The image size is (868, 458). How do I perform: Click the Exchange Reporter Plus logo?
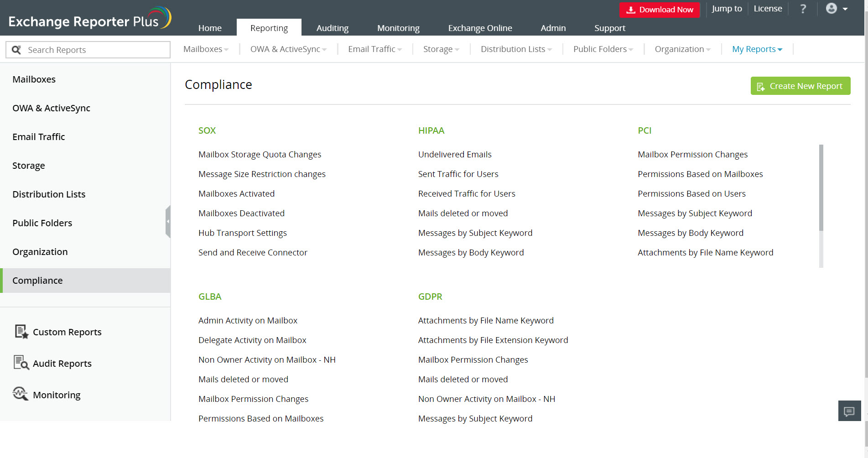90,19
